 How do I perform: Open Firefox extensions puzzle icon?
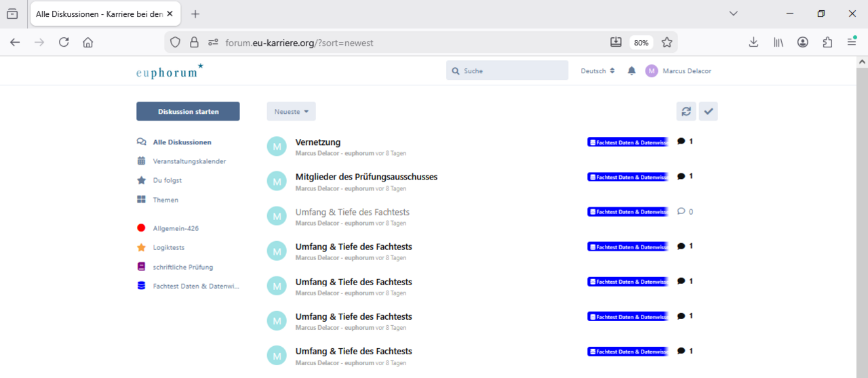(x=827, y=43)
